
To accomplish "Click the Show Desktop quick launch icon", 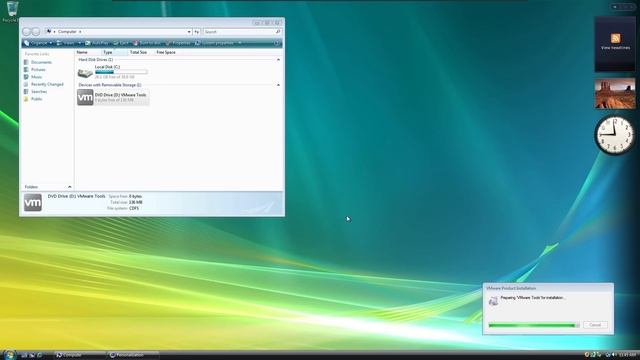I will [x=24, y=355].
